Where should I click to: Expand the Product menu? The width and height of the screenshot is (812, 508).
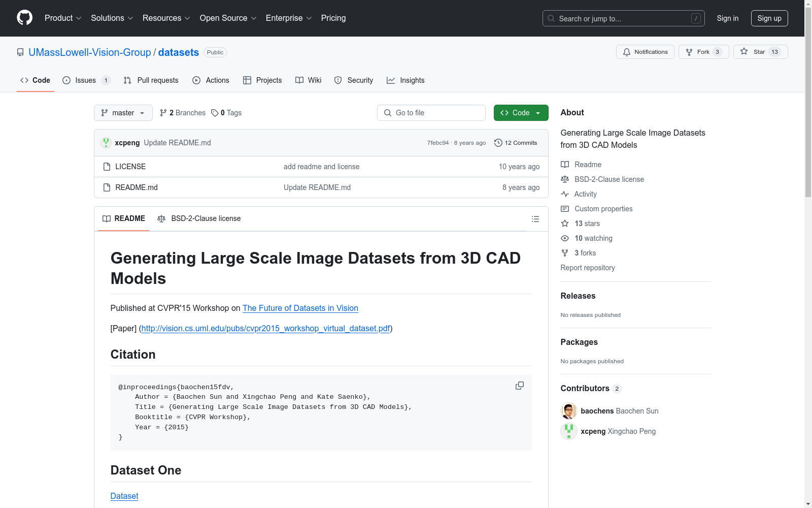pos(63,18)
